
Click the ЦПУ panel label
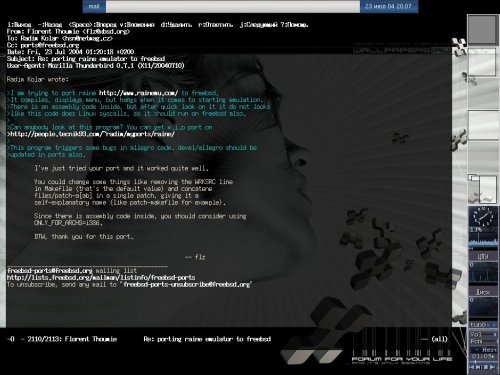tap(483, 256)
